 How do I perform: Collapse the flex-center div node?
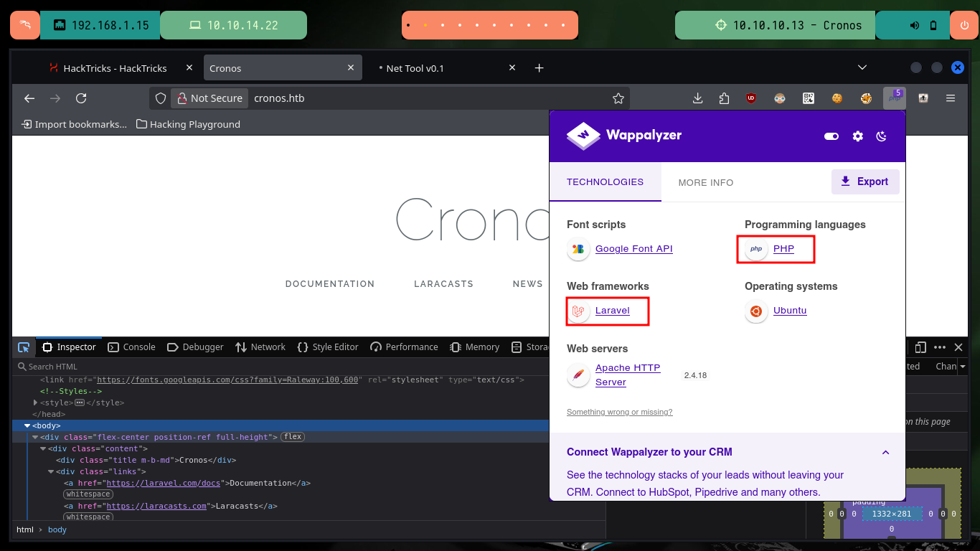(35, 438)
